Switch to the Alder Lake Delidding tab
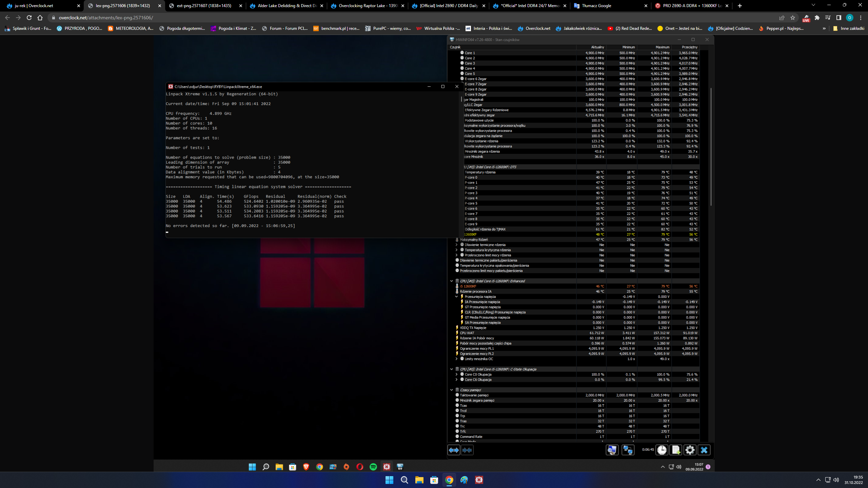This screenshot has height=488, width=868. pos(287,6)
